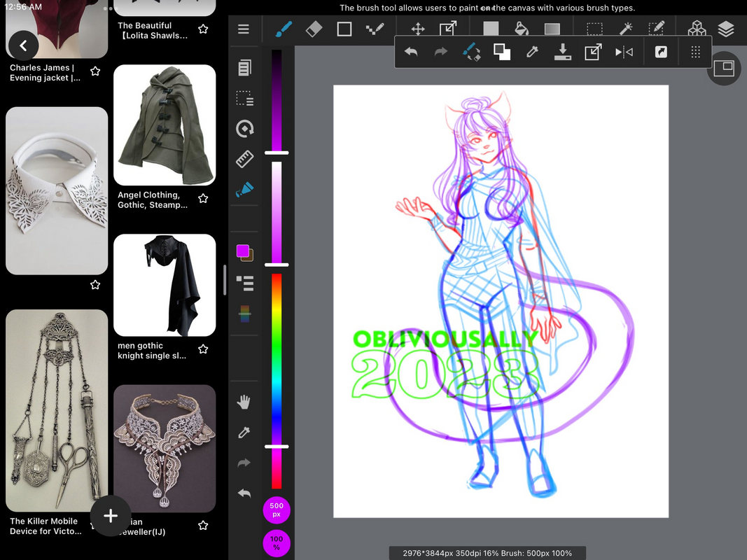Click the blue flashlight icon in sidebar
Viewport: 747px width, 560px height.
coord(244,190)
